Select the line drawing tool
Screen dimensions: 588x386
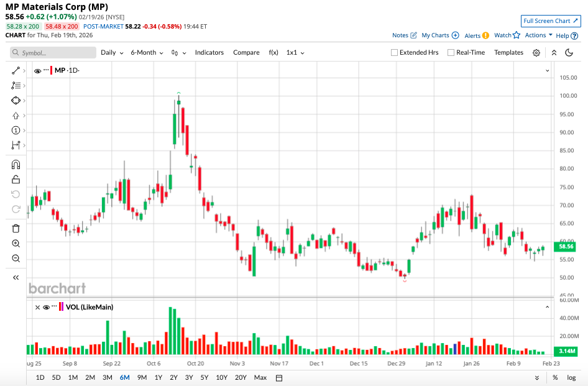tap(16, 70)
